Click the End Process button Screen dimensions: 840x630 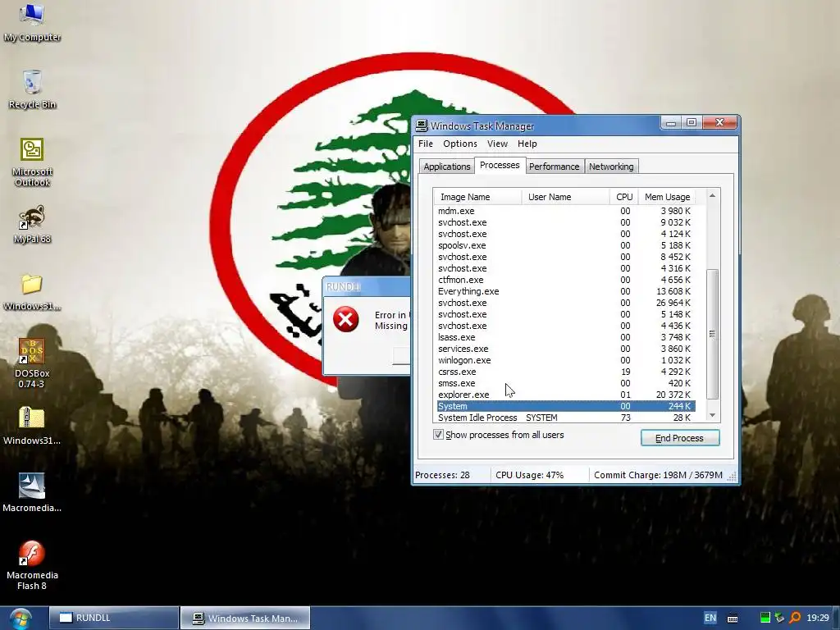pyautogui.click(x=680, y=438)
